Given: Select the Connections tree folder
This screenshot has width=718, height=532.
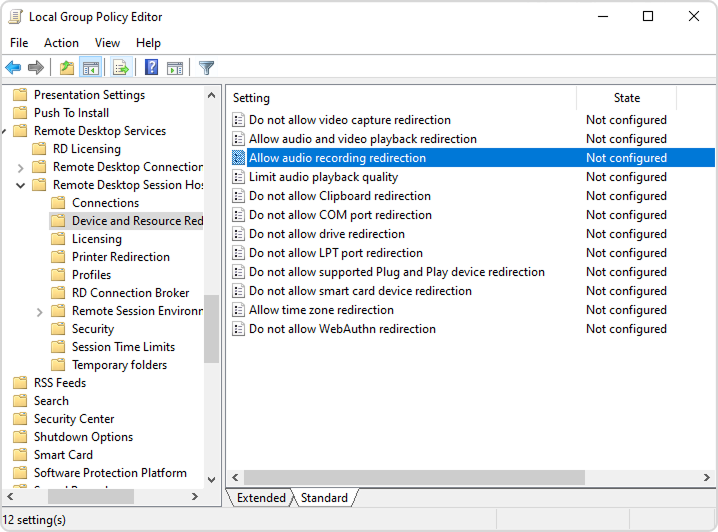Looking at the screenshot, I should click(x=105, y=203).
